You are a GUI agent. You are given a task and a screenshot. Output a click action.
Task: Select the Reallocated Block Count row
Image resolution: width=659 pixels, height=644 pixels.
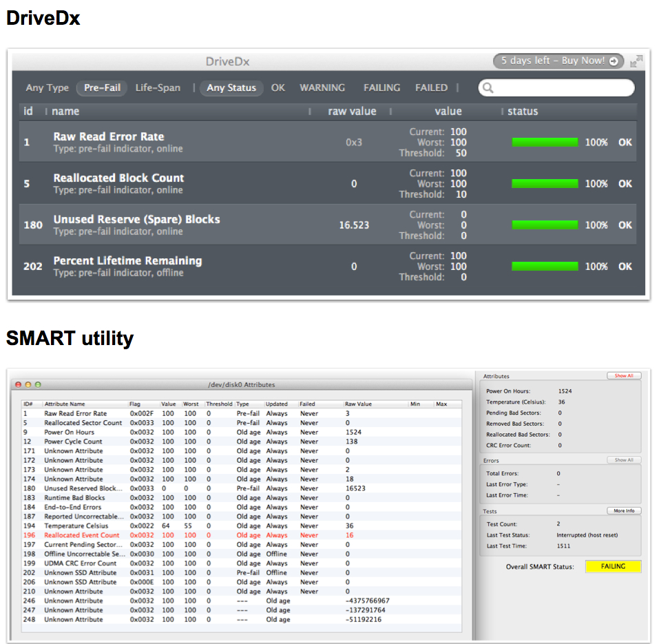pos(328,183)
